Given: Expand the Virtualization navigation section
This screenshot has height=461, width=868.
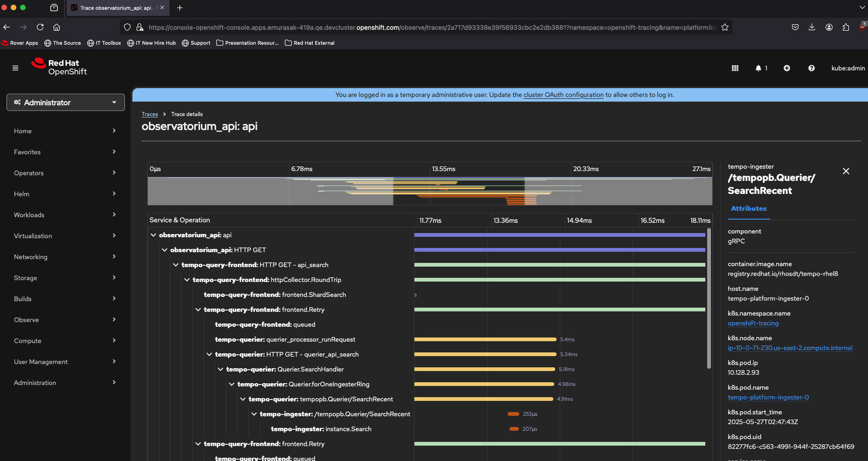Looking at the screenshot, I should point(65,236).
